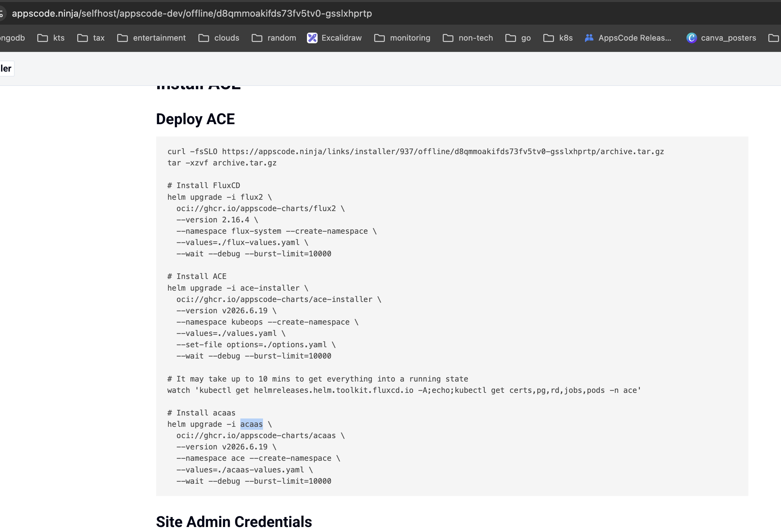Click the '--values=./values.yaml' line
Viewport: 781px width, 532px height.
click(231, 333)
